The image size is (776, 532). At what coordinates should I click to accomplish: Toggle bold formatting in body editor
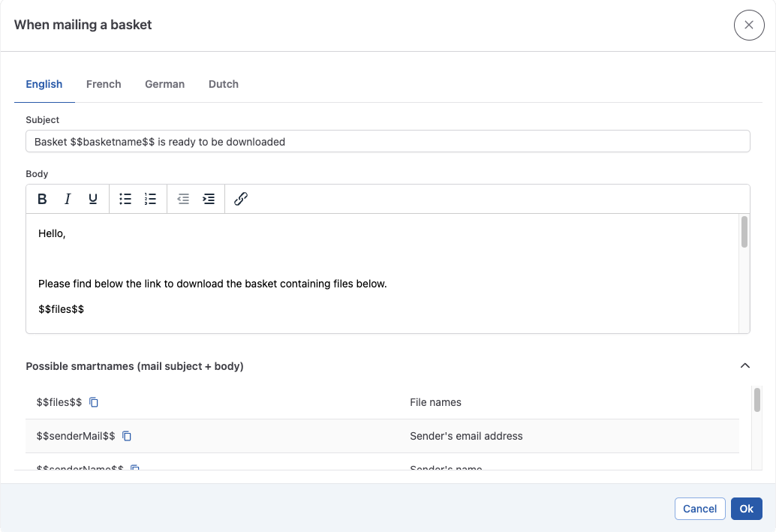pyautogui.click(x=42, y=199)
